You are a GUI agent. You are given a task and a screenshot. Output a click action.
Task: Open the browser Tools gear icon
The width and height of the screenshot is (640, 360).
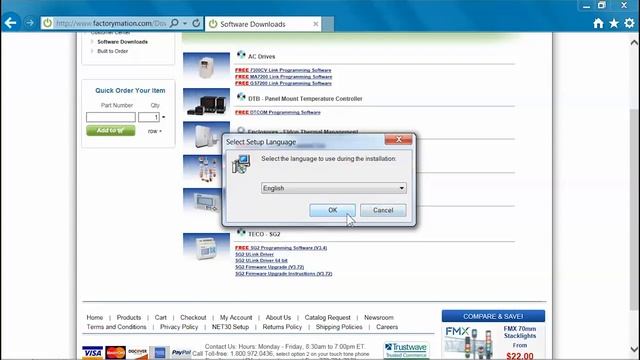[x=629, y=23]
